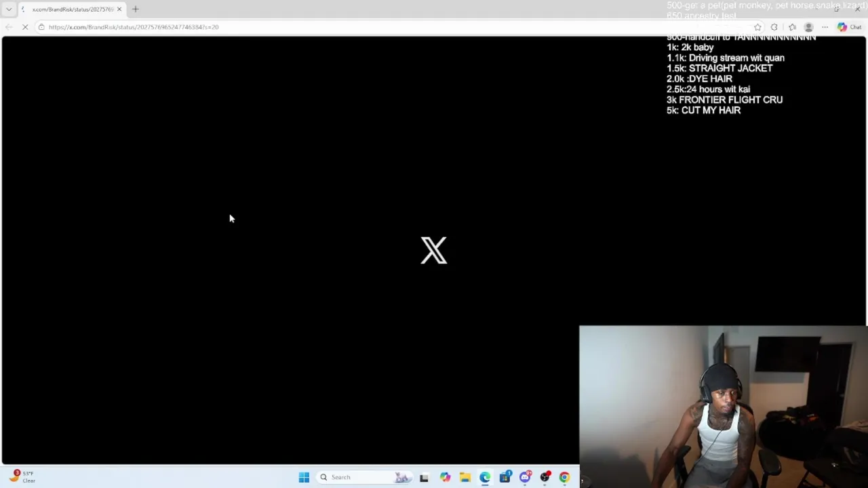This screenshot has height=488, width=868.
Task: View site information lock icon
Action: click(41, 27)
